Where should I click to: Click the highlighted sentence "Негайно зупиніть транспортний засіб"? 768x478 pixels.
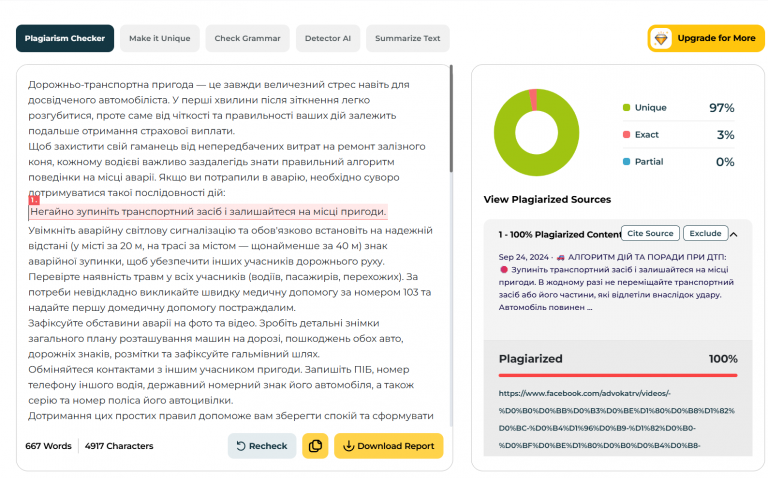pyautogui.click(x=208, y=212)
